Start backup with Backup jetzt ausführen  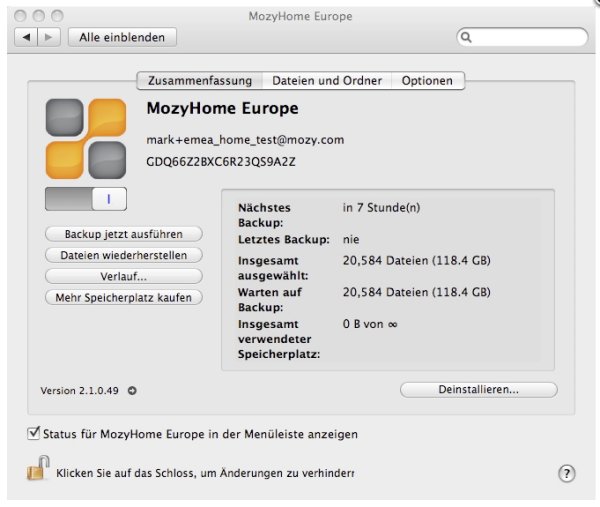pyautogui.click(x=124, y=234)
